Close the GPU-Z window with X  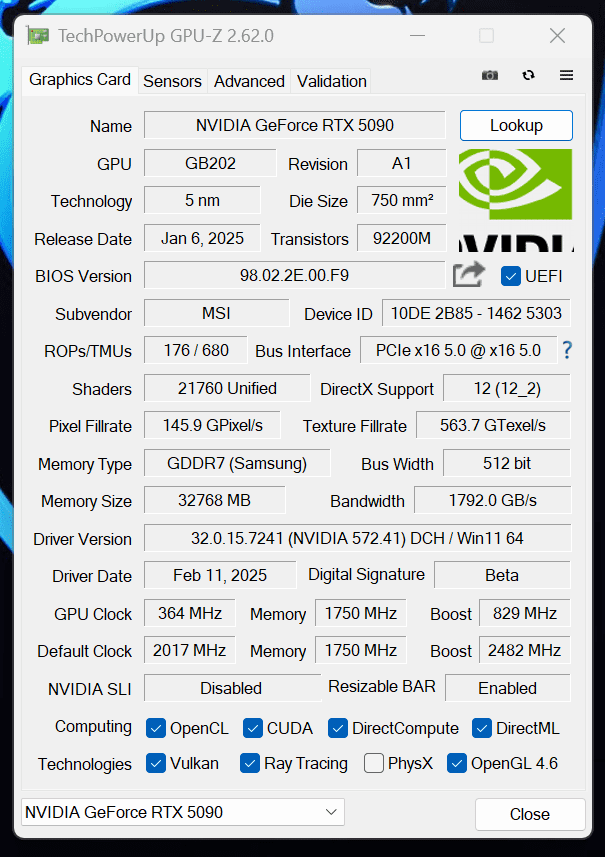tap(557, 36)
